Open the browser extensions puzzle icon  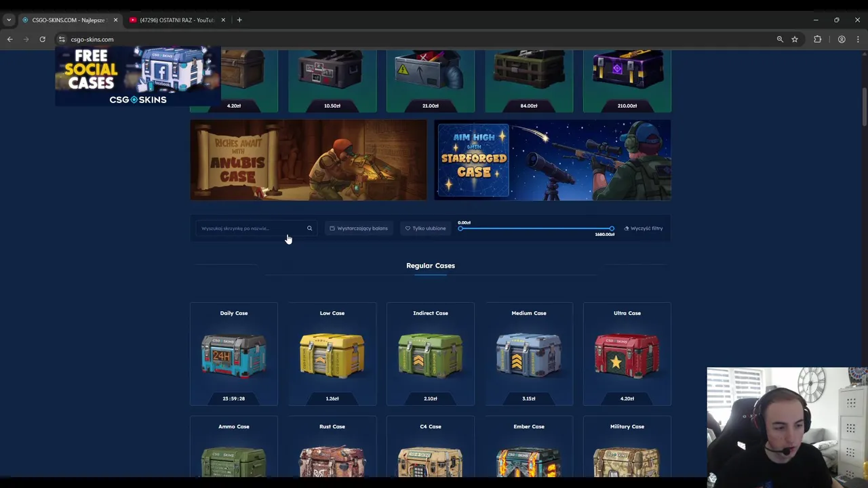tap(818, 39)
